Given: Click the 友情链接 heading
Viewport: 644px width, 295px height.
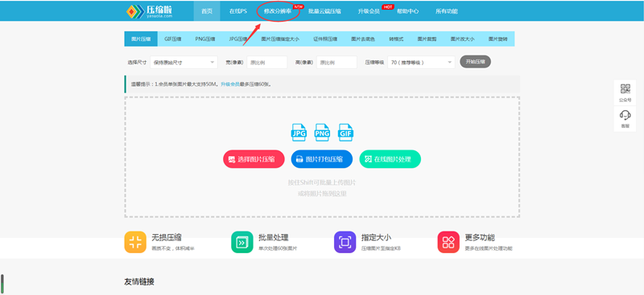Looking at the screenshot, I should (139, 282).
